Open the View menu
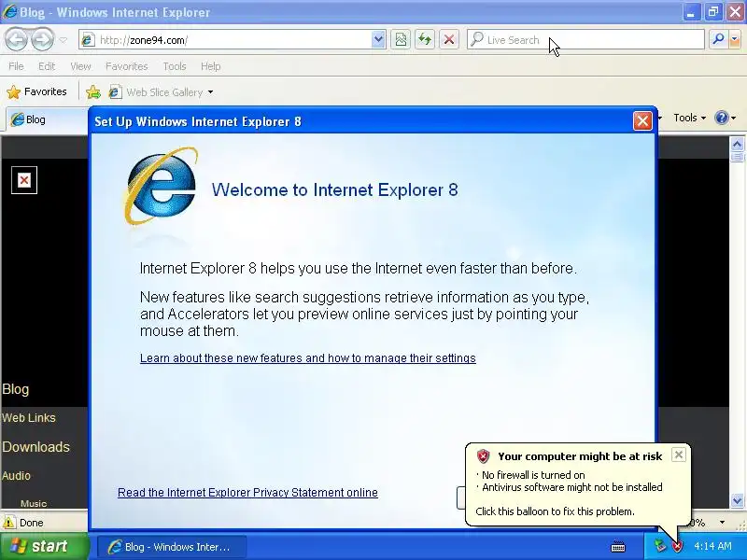 [80, 66]
